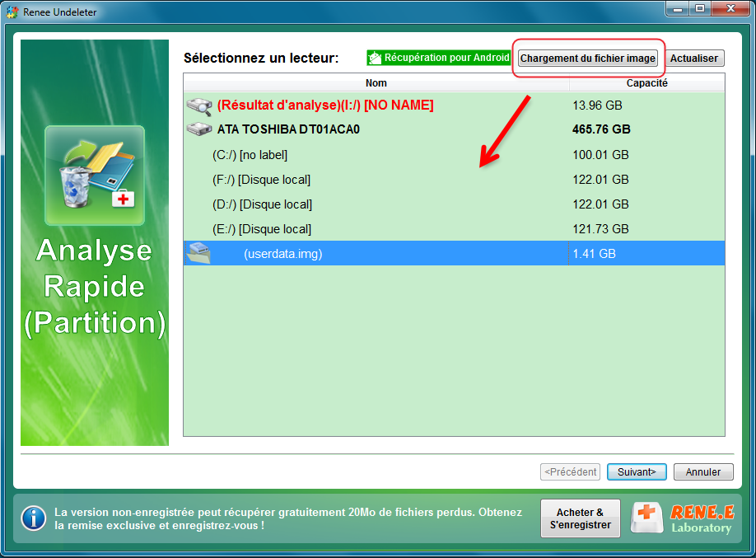Open Récupération pour Android
Viewport: 756px width, 558px height.
(438, 58)
